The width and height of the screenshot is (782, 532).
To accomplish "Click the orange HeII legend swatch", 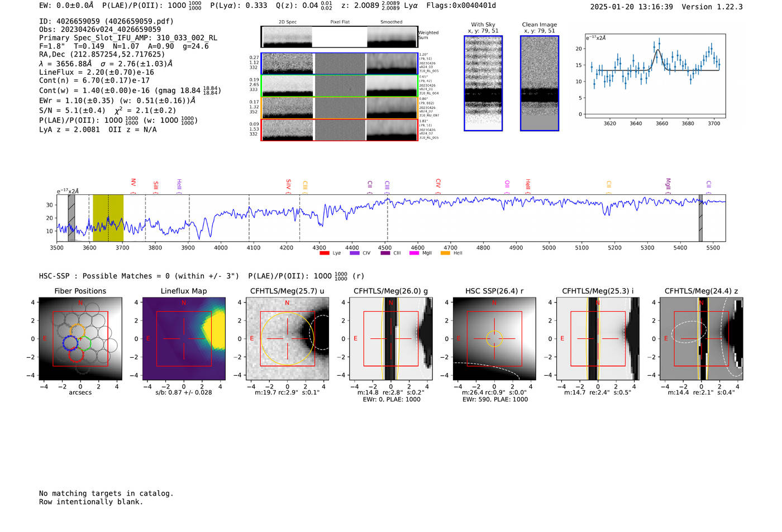I will 445,253.
